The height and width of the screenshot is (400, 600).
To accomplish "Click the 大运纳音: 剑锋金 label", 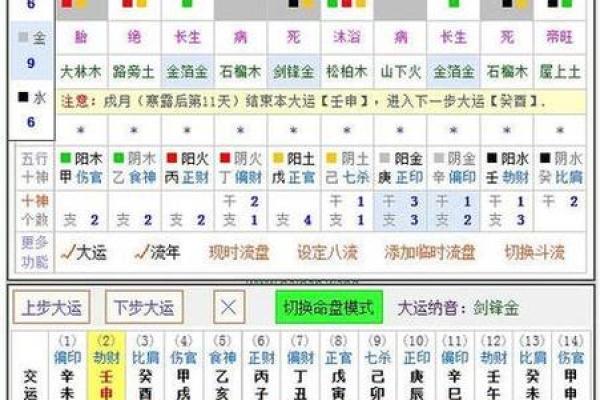I will [x=458, y=308].
